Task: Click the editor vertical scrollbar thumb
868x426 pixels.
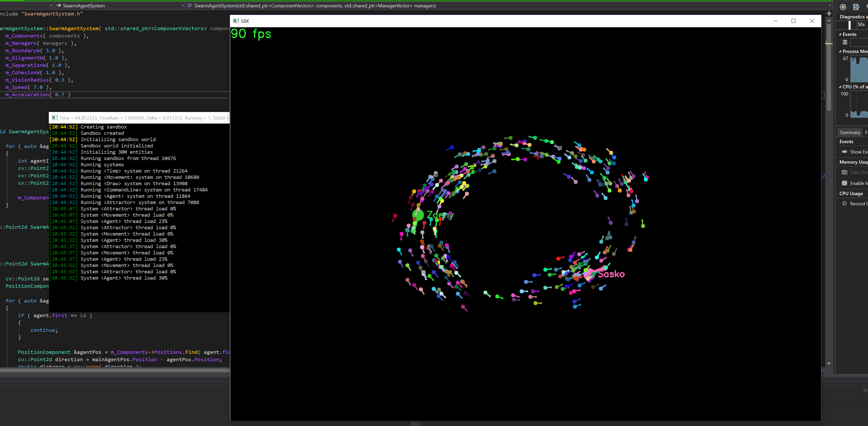Action: point(829,67)
